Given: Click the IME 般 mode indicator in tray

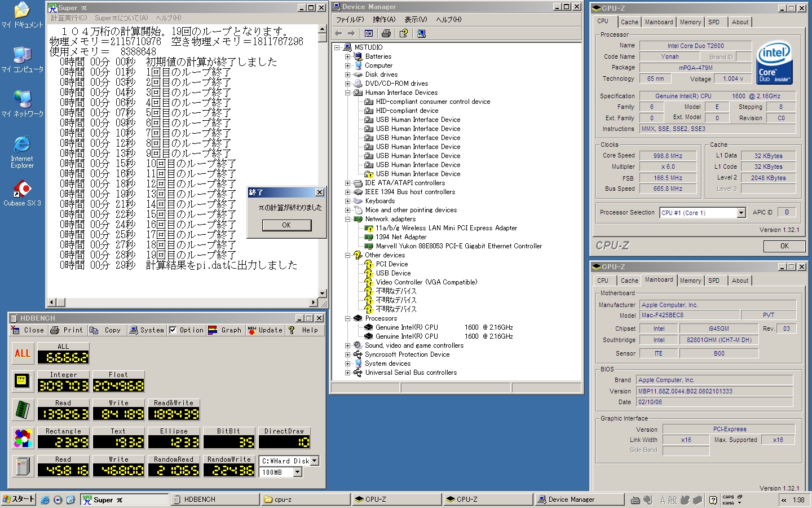Looking at the screenshot, I should coord(672,500).
